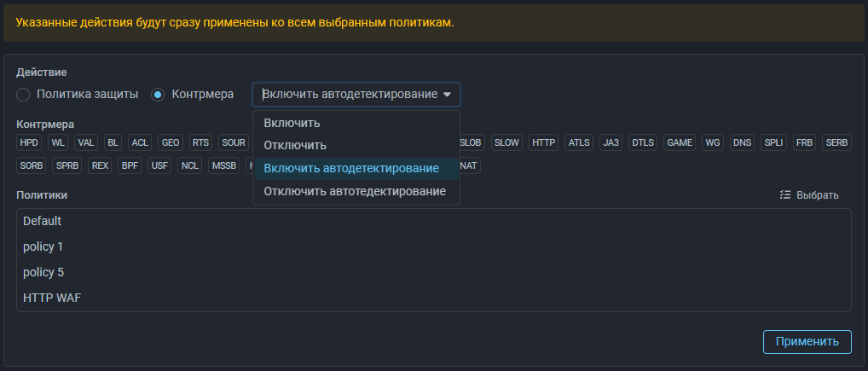Choose Отключить in the action menu
This screenshot has height=371, width=868.
point(295,146)
